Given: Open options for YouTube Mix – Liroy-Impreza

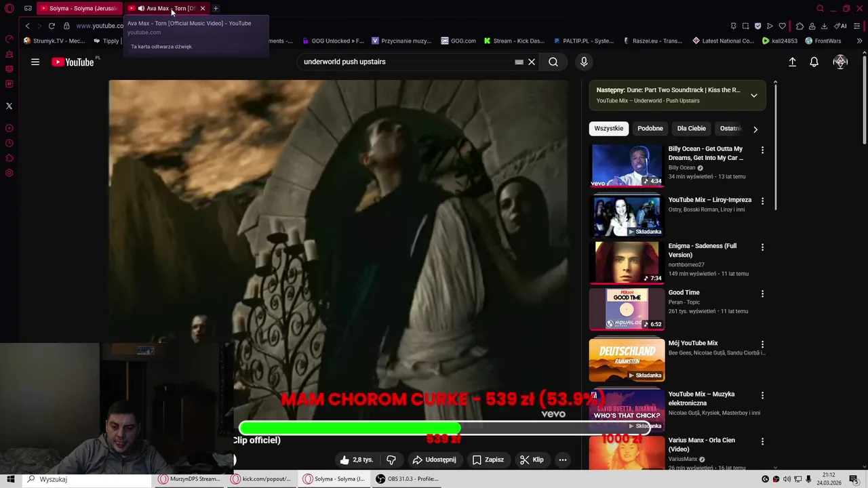Looking at the screenshot, I should point(762,201).
